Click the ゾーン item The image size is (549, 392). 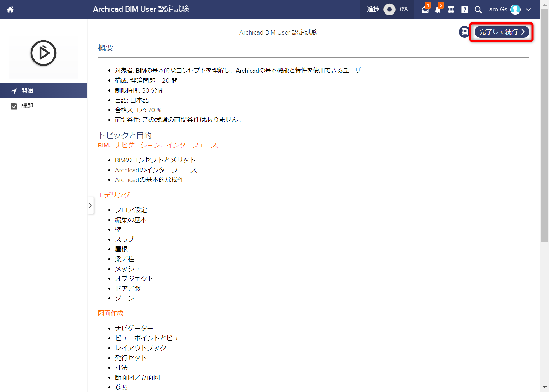pos(125,298)
